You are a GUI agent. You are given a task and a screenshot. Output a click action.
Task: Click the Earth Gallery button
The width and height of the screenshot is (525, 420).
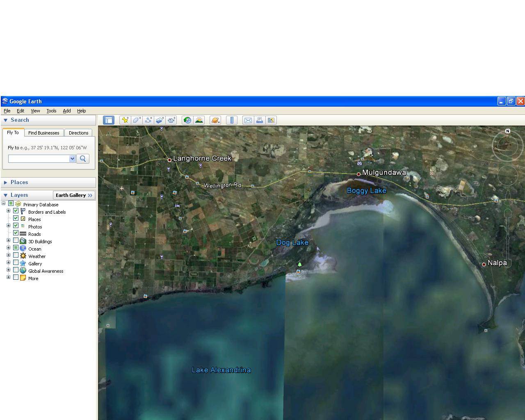click(74, 195)
